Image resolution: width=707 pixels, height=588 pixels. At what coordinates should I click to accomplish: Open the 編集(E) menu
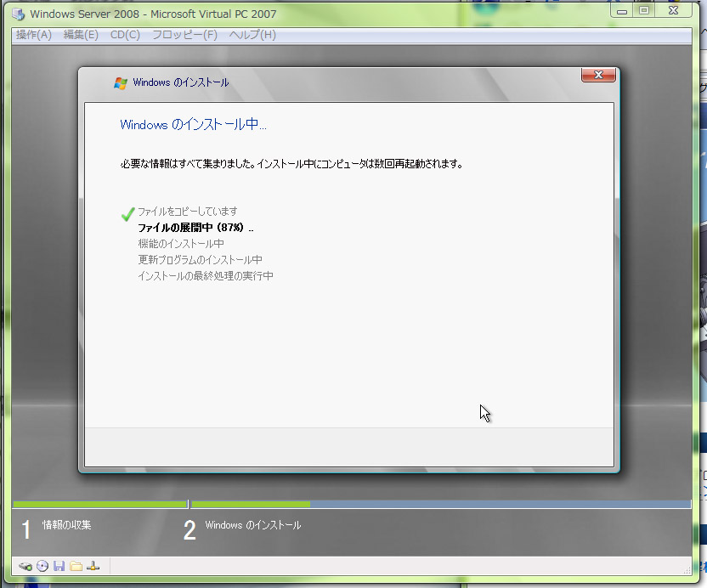coord(82,35)
